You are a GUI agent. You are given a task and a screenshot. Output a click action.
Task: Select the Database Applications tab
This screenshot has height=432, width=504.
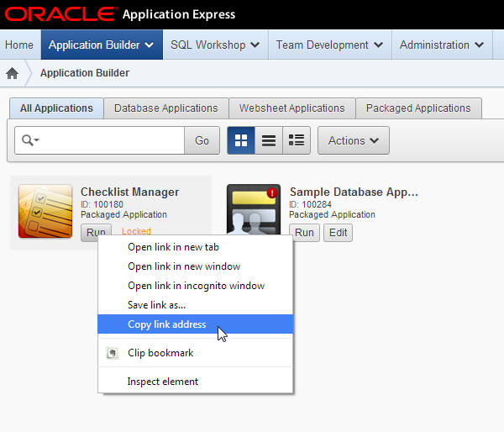166,108
